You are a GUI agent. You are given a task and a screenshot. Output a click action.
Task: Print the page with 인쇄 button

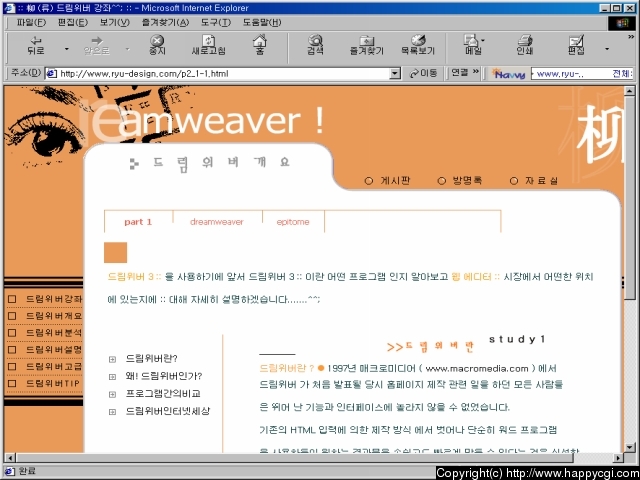524,46
